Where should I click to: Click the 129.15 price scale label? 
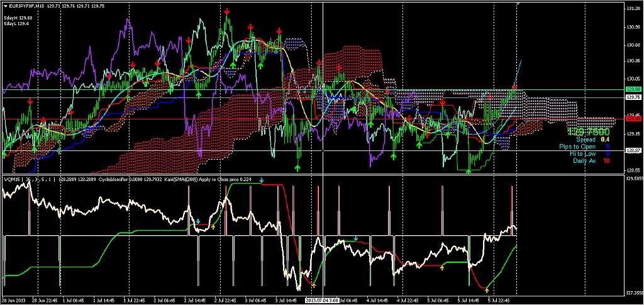tap(632, 134)
